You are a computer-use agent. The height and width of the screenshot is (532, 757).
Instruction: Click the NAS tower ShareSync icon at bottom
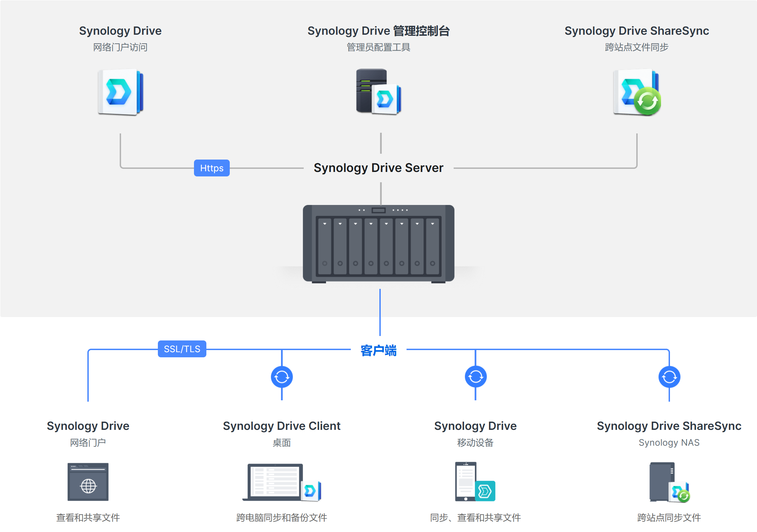pos(669,482)
